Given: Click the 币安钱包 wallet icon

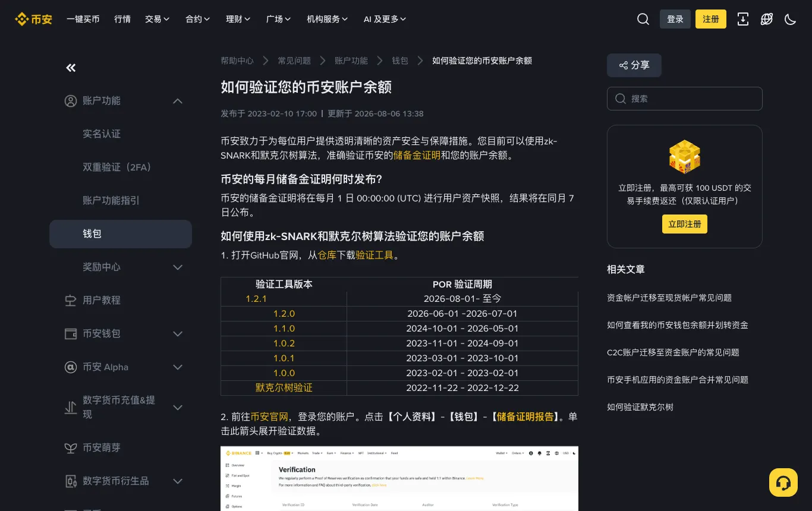Looking at the screenshot, I should [71, 334].
